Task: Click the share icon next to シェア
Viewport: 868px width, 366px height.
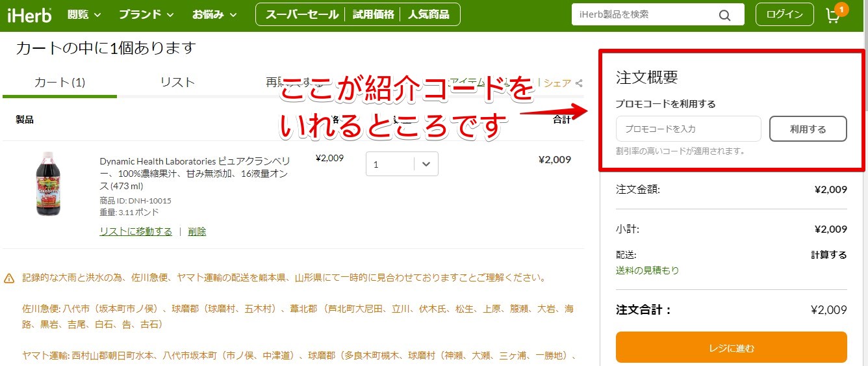Action: 579,83
